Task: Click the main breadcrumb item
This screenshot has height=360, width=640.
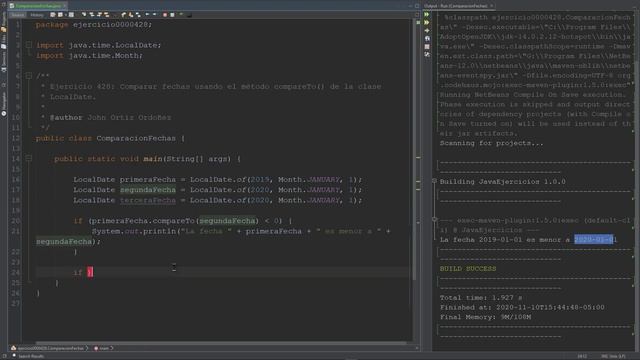Action: (x=102, y=348)
